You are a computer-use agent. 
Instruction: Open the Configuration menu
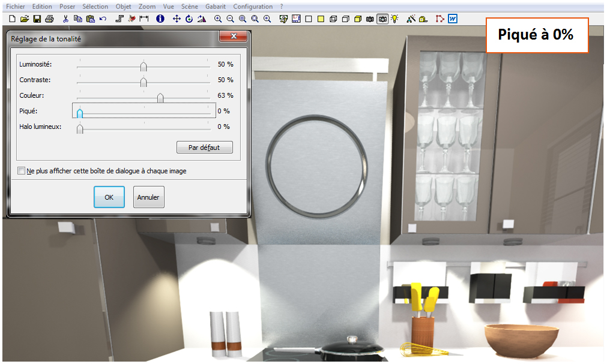pyautogui.click(x=252, y=7)
